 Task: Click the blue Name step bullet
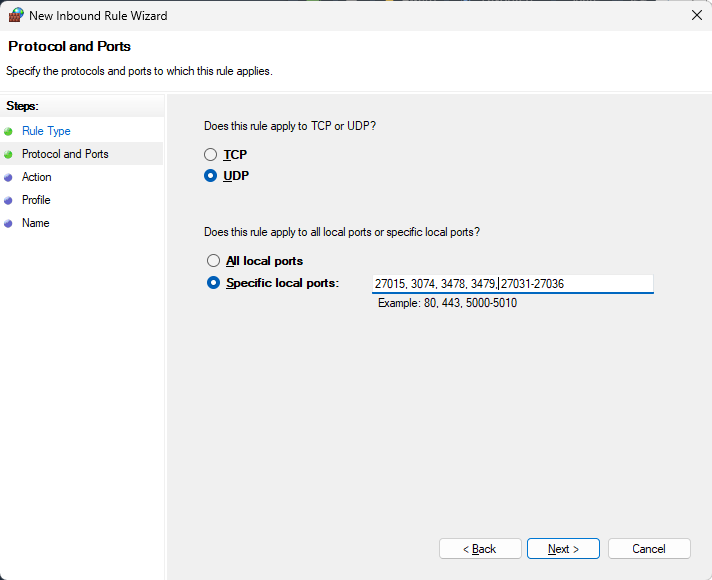[x=8, y=223]
